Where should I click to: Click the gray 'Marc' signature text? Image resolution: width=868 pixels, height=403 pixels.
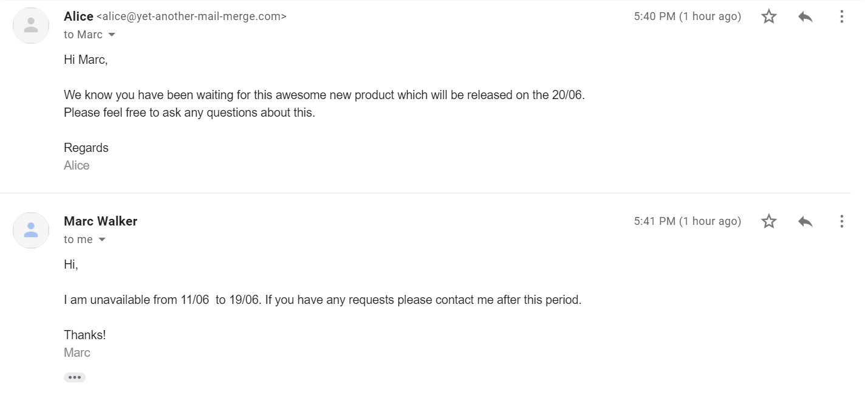pos(77,353)
